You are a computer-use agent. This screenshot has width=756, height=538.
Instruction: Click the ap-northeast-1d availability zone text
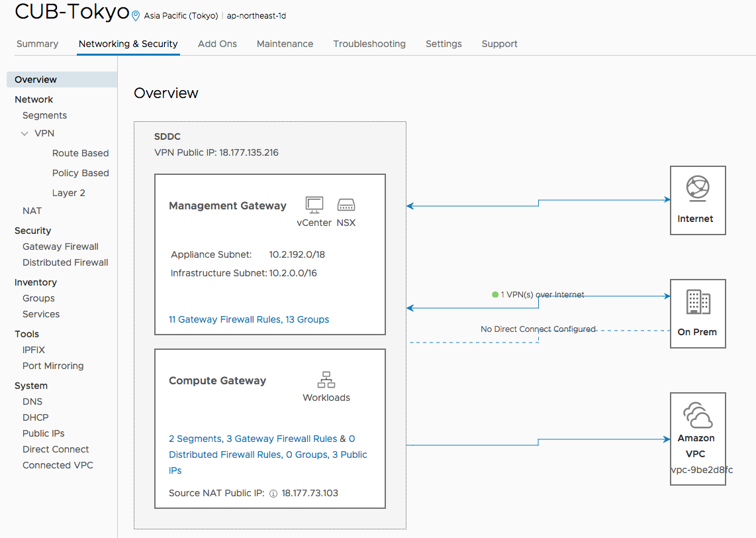(x=256, y=15)
